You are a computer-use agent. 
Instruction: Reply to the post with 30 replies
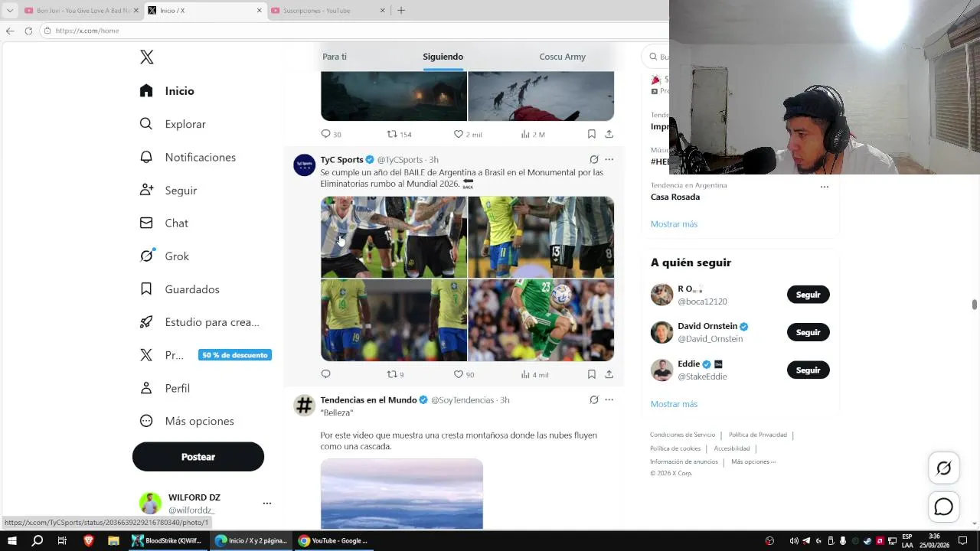point(331,134)
